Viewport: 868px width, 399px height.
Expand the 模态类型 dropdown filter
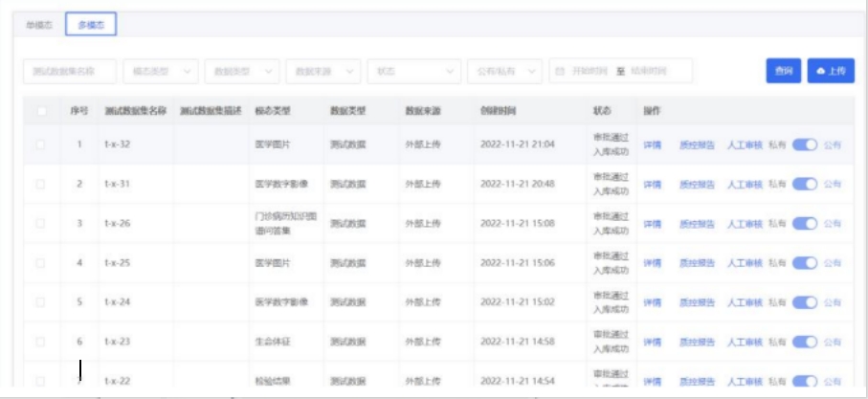click(x=160, y=71)
